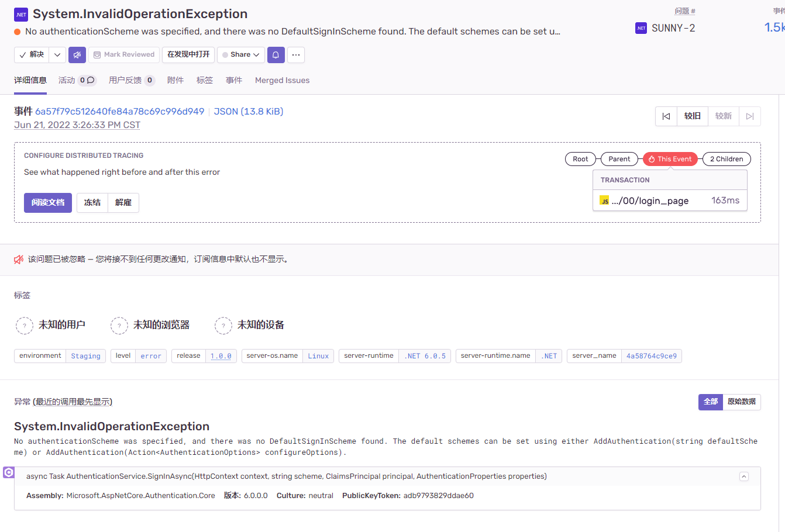
Task: Toggle the mute/ignore speaker button
Action: (x=77, y=55)
